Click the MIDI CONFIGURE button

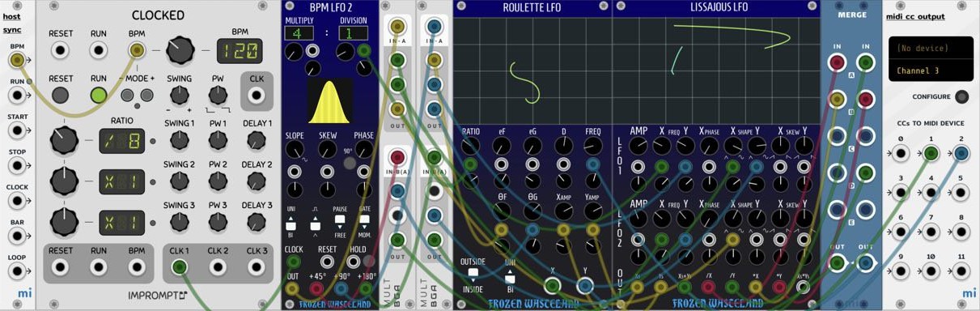click(x=961, y=97)
